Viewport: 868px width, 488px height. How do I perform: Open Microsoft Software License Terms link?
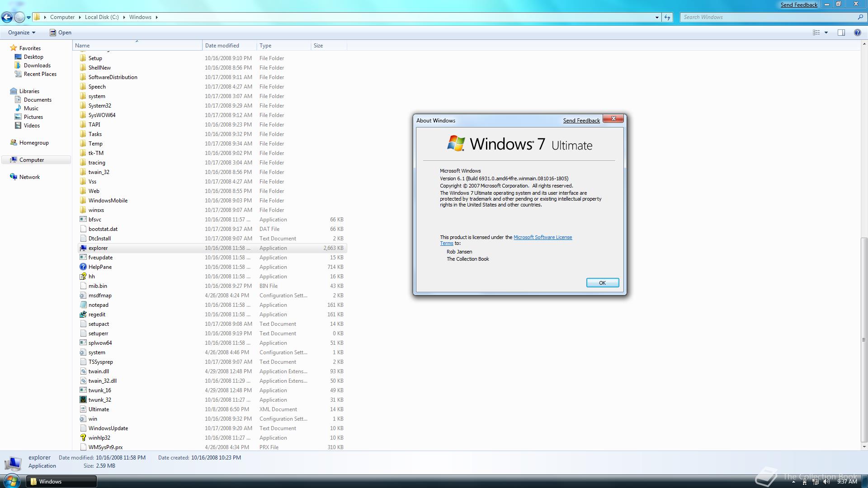click(542, 237)
